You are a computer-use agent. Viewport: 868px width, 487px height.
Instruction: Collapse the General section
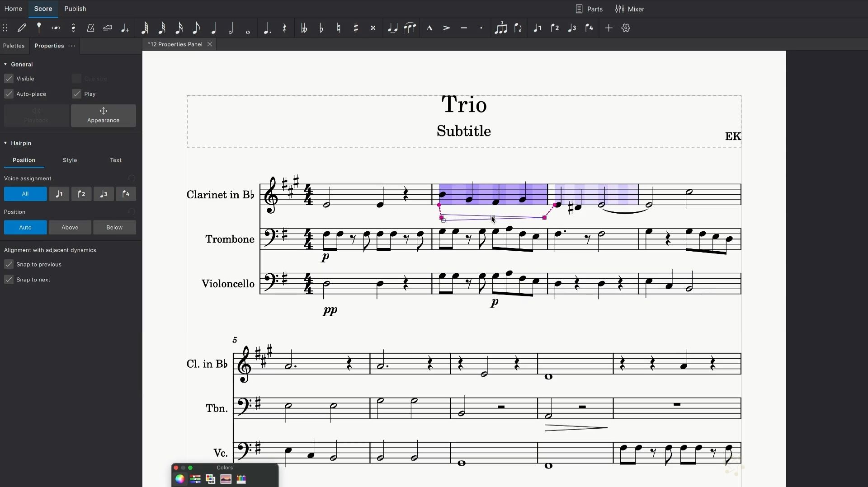click(5, 64)
